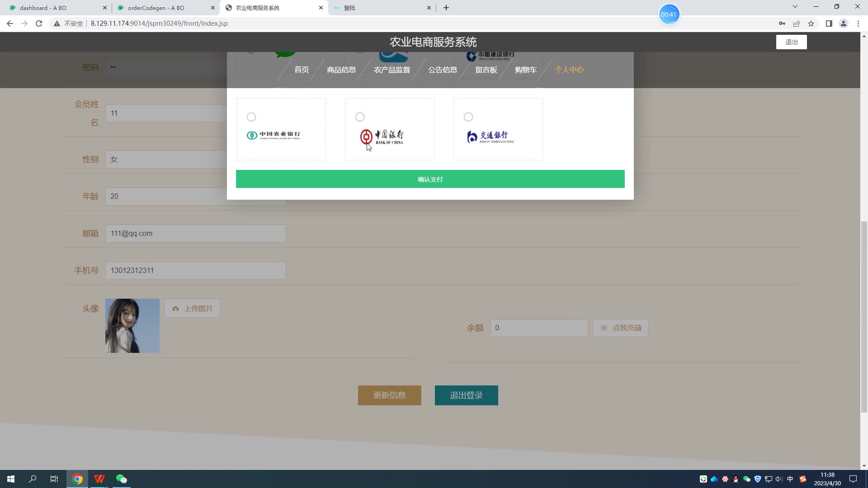Screen dimensions: 868x488
Task: Click the 手机号 phone number input field
Action: [195, 271]
